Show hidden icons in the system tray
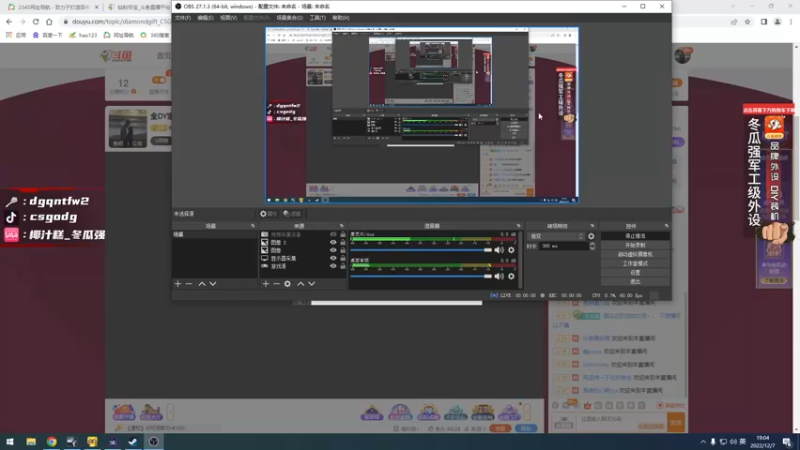 (x=703, y=442)
